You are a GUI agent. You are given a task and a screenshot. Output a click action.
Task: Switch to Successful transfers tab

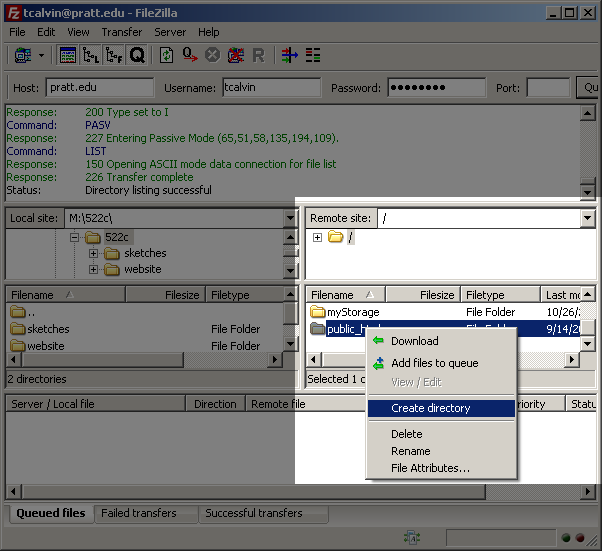263,514
